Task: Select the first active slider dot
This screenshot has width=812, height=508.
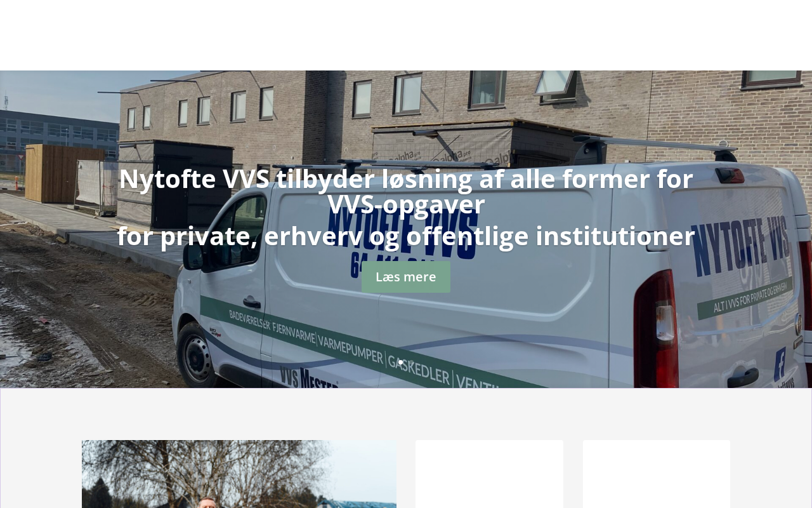Action: pos(400,362)
